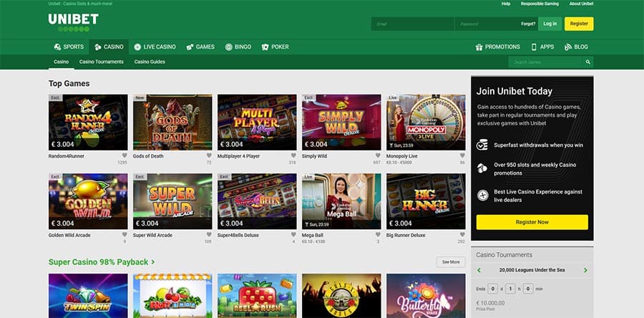The width and height of the screenshot is (644, 318).
Task: Switch to Casino Tournaments tab
Action: pyautogui.click(x=102, y=62)
